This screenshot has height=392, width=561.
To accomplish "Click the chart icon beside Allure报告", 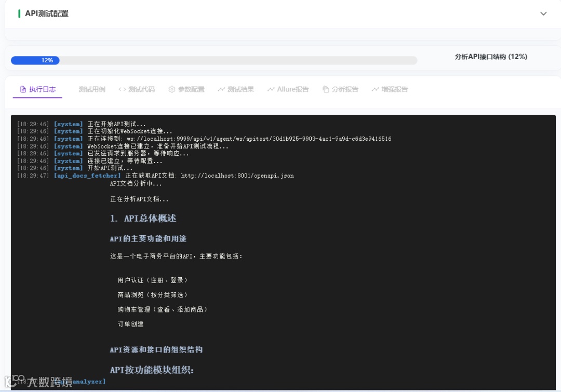I will pyautogui.click(x=271, y=89).
